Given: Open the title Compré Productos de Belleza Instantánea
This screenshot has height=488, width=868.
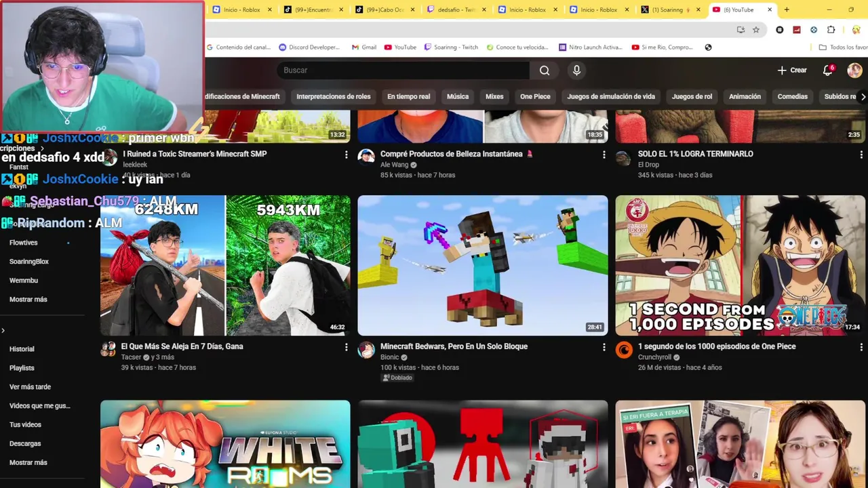Looking at the screenshot, I should click(457, 154).
